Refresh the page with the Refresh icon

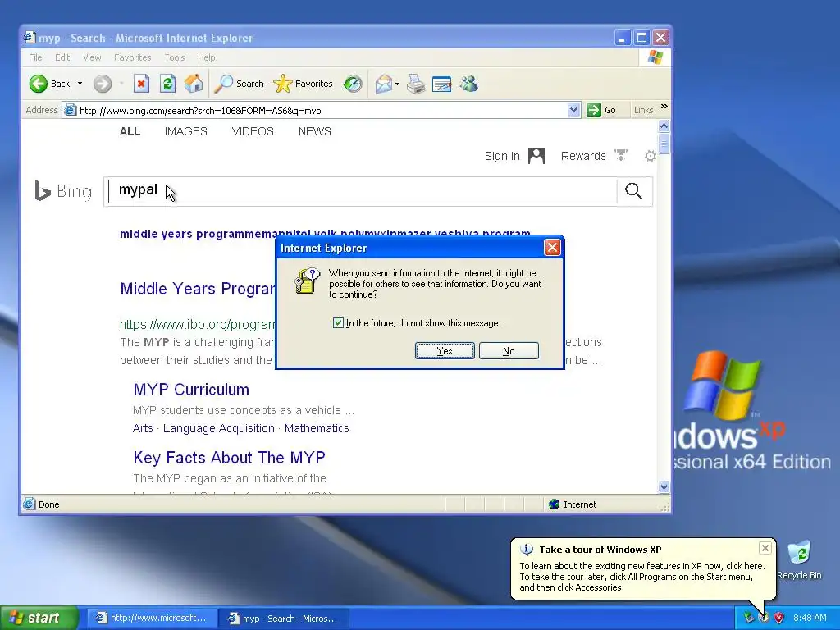[x=167, y=84]
